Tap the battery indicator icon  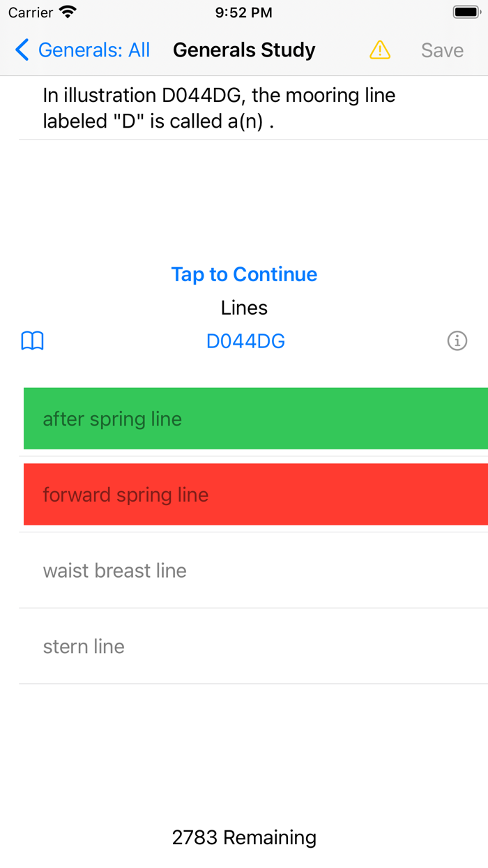[x=466, y=13]
